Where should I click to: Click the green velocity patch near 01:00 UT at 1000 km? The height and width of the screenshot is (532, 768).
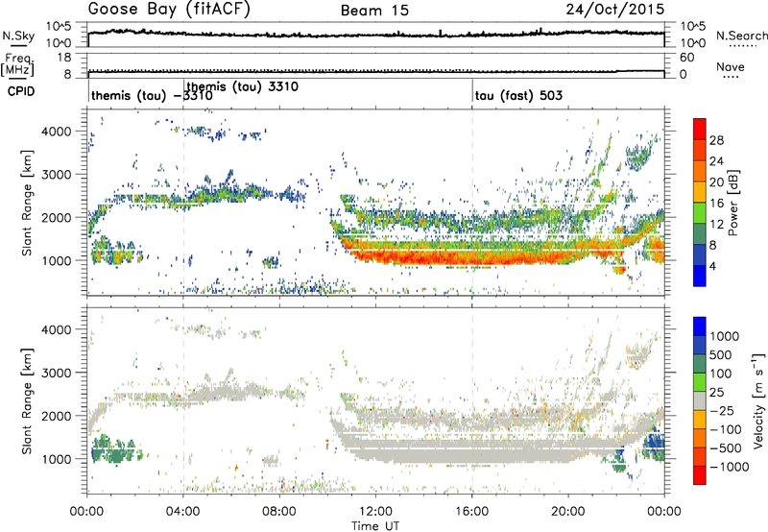115,450
